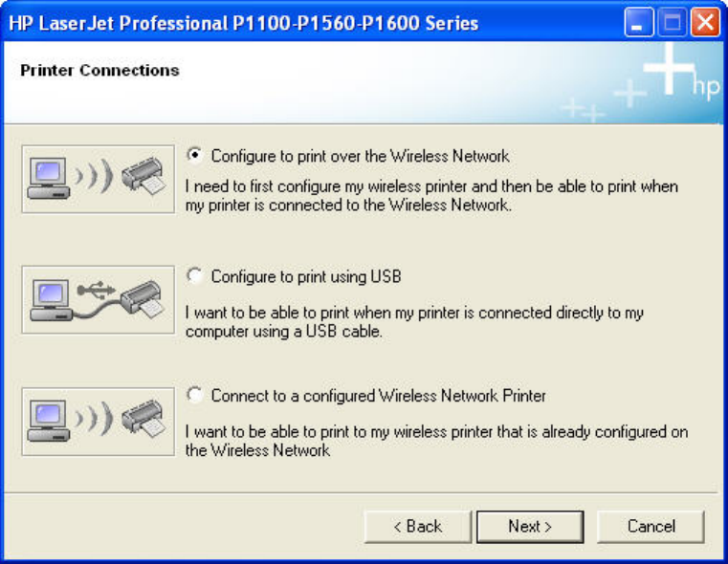Click the 'Configure to print using USB' label text
Screen dimensions: 728x564
[x=306, y=276]
